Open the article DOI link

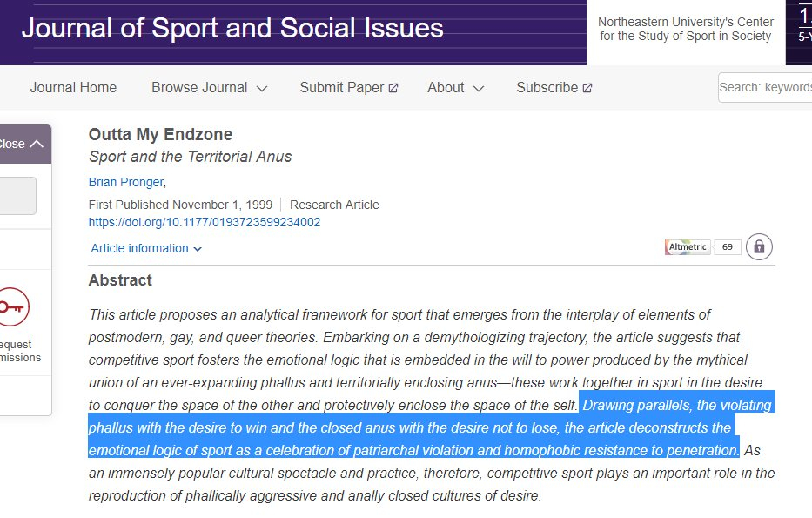205,222
